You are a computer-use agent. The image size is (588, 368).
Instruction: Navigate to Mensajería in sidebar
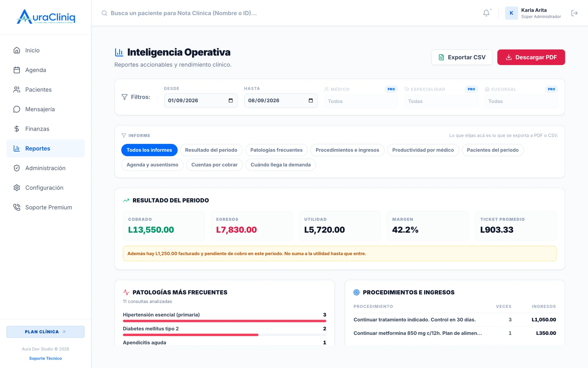click(x=45, y=109)
